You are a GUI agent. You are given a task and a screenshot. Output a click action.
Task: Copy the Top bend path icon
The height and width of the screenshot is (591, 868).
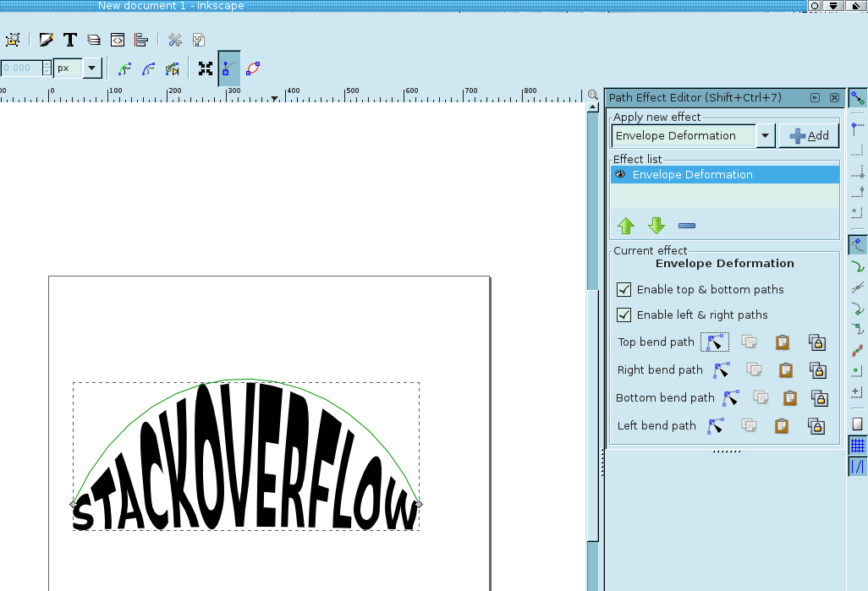(749, 342)
